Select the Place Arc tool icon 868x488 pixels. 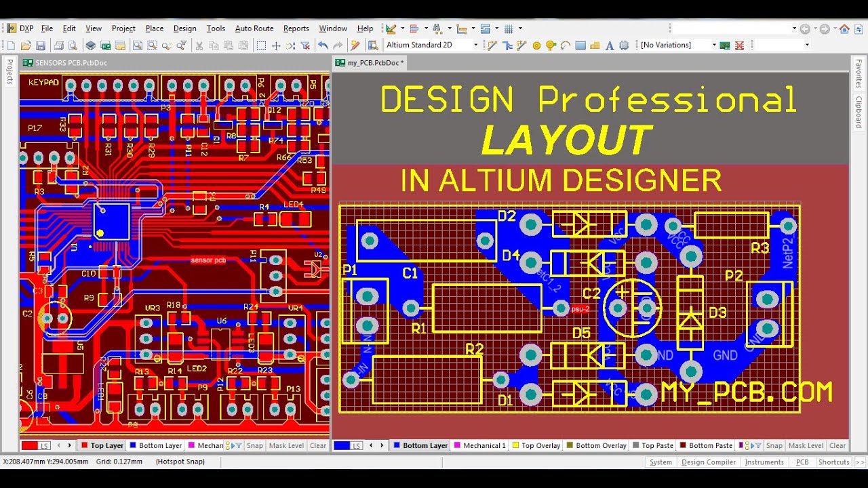point(566,45)
